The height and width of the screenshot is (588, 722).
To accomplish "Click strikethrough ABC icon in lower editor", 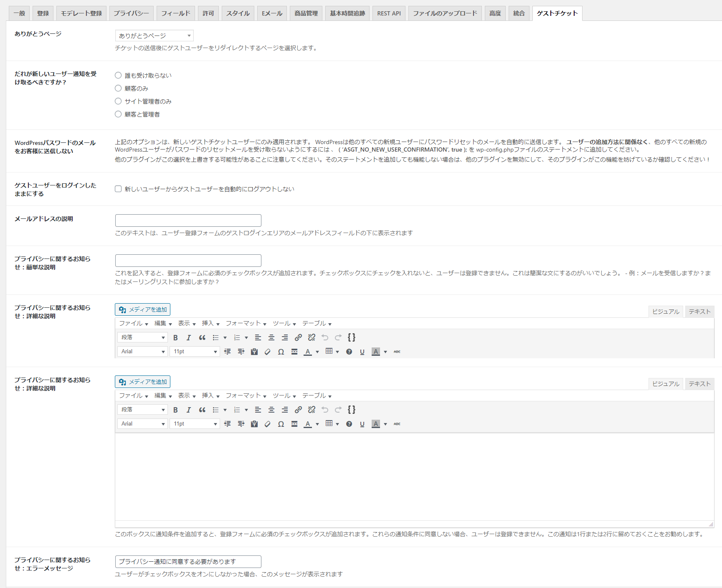I will click(397, 424).
